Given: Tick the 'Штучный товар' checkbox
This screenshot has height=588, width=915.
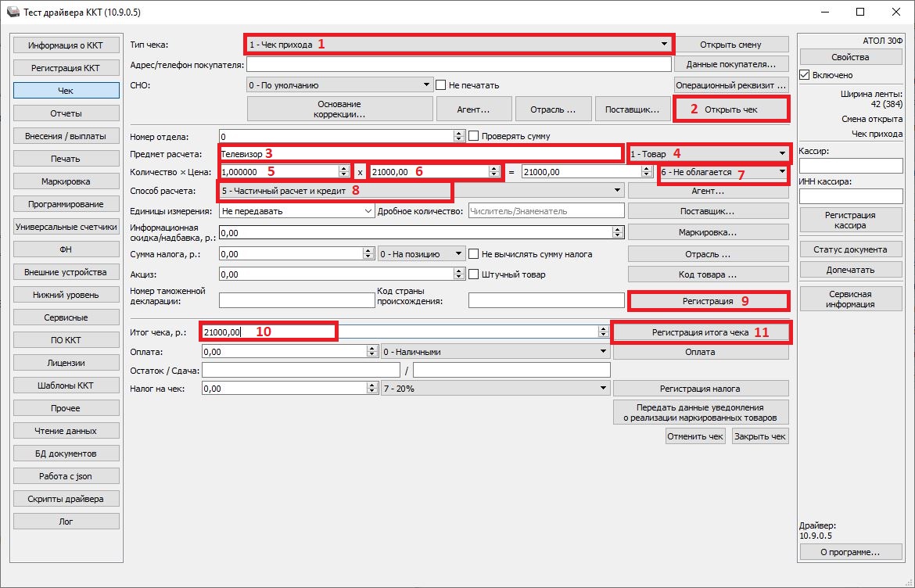Looking at the screenshot, I should 473,274.
